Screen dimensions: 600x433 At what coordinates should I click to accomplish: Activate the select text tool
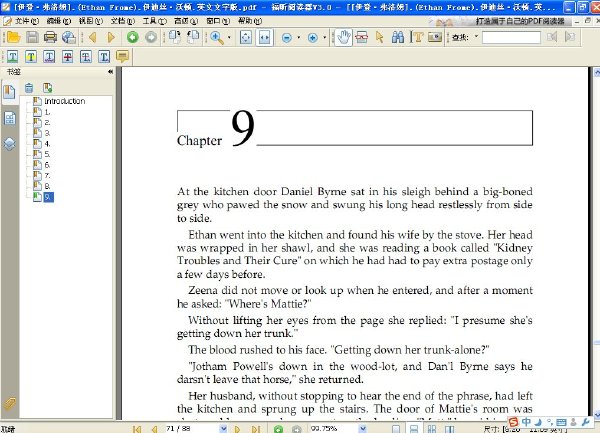417,37
